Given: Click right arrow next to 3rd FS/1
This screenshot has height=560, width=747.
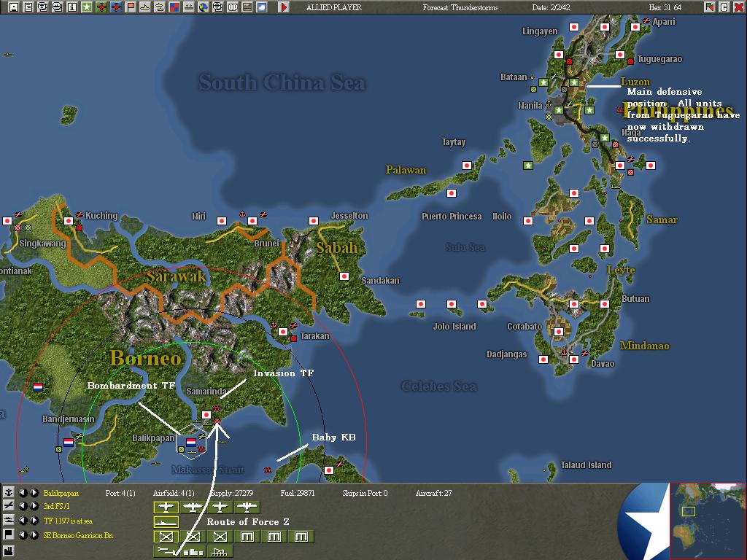Looking at the screenshot, I should coord(34,506).
